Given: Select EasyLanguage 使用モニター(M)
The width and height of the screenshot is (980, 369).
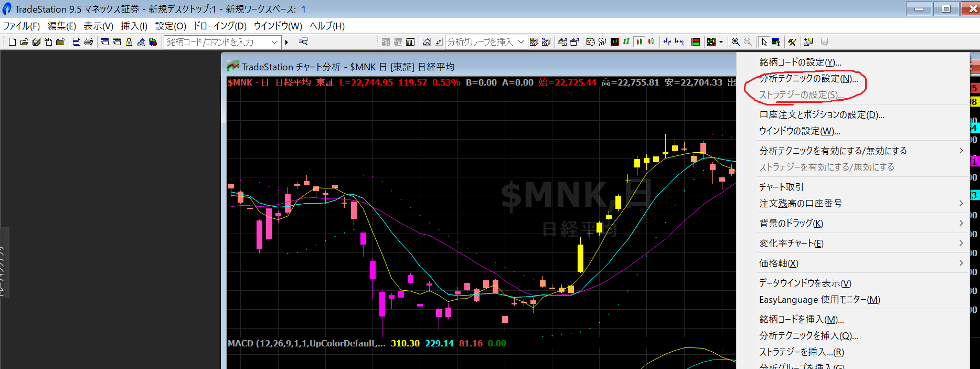Looking at the screenshot, I should (853, 299).
